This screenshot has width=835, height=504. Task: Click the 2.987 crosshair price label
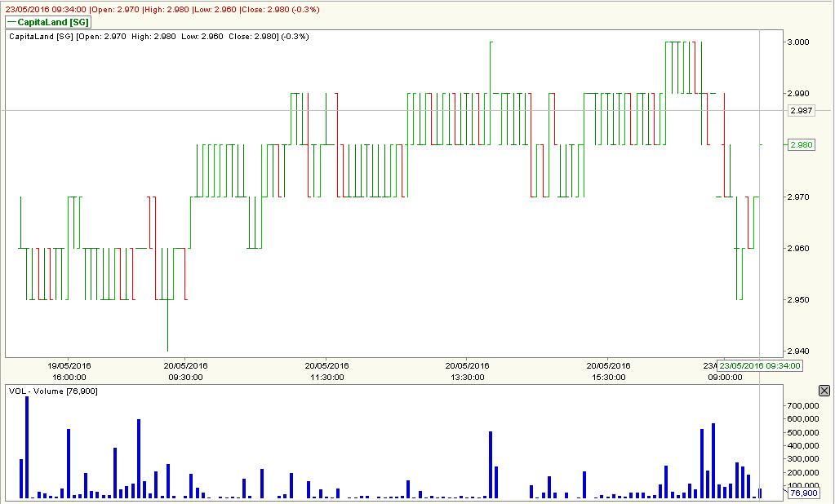pyautogui.click(x=802, y=111)
